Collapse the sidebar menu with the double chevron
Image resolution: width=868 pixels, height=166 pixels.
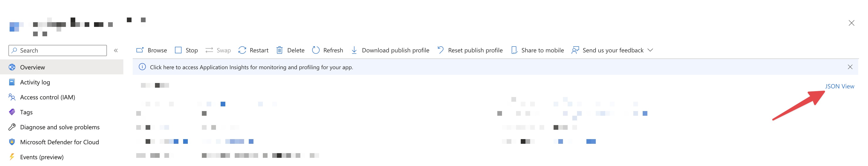coord(116,51)
